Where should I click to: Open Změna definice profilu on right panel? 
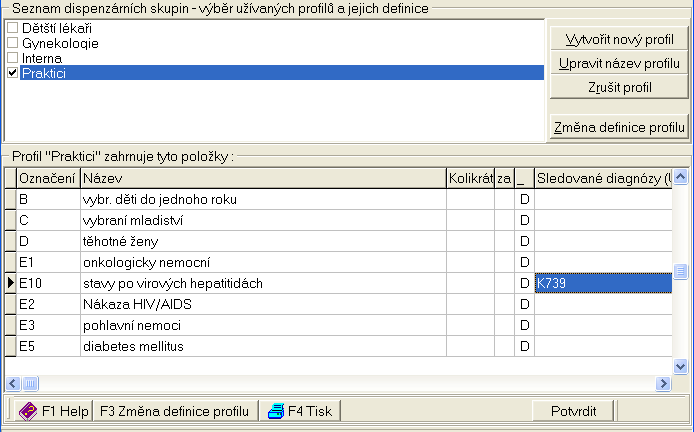coord(619,126)
